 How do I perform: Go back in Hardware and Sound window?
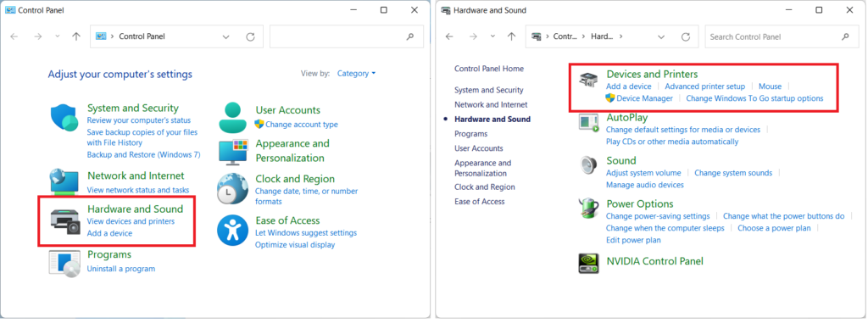(449, 36)
